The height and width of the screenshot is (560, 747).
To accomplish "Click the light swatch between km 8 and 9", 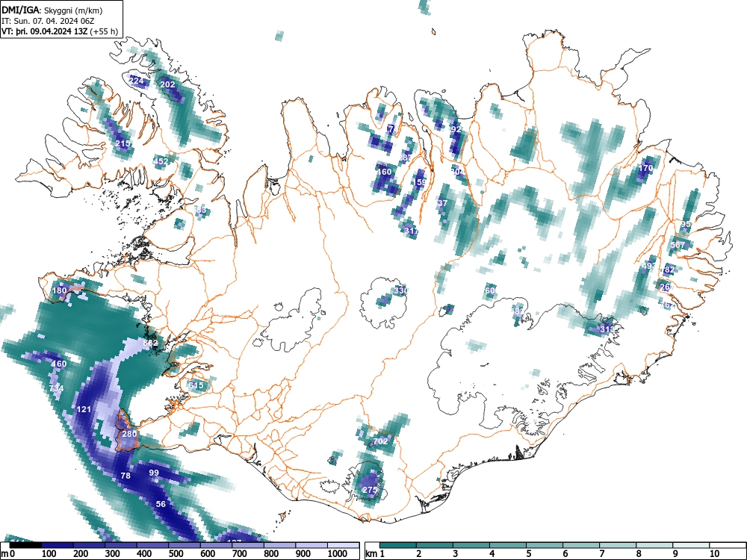I will pos(654,545).
